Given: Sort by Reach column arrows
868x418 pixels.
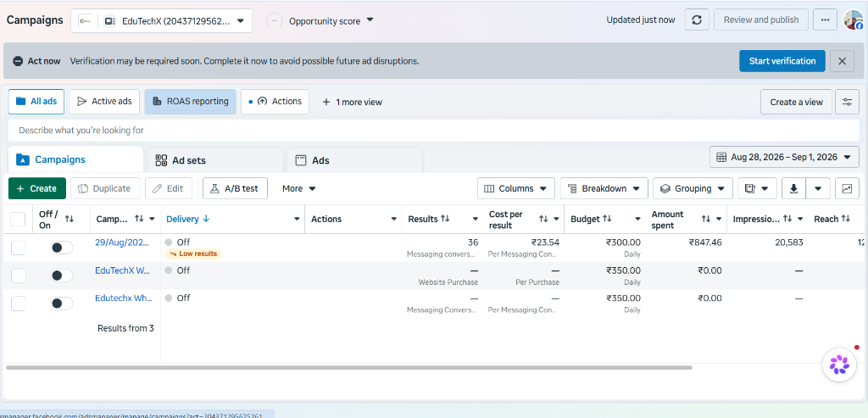Looking at the screenshot, I should click(x=845, y=220).
